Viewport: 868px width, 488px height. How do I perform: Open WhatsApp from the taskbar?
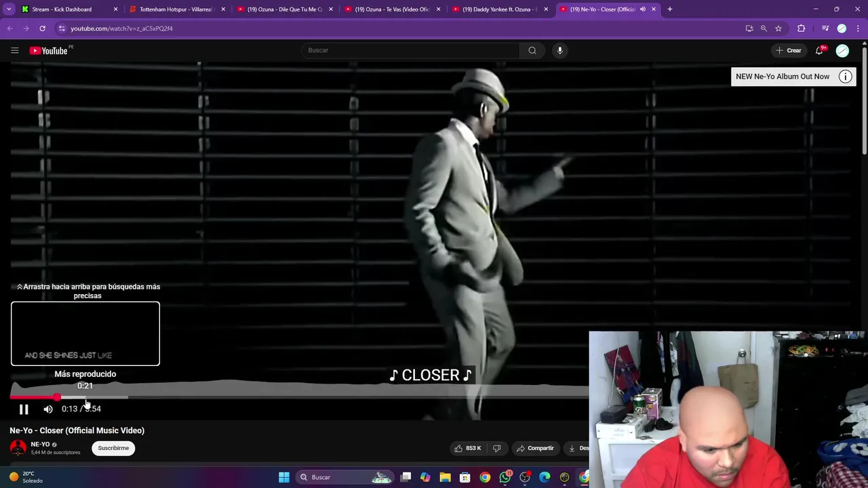pyautogui.click(x=505, y=477)
